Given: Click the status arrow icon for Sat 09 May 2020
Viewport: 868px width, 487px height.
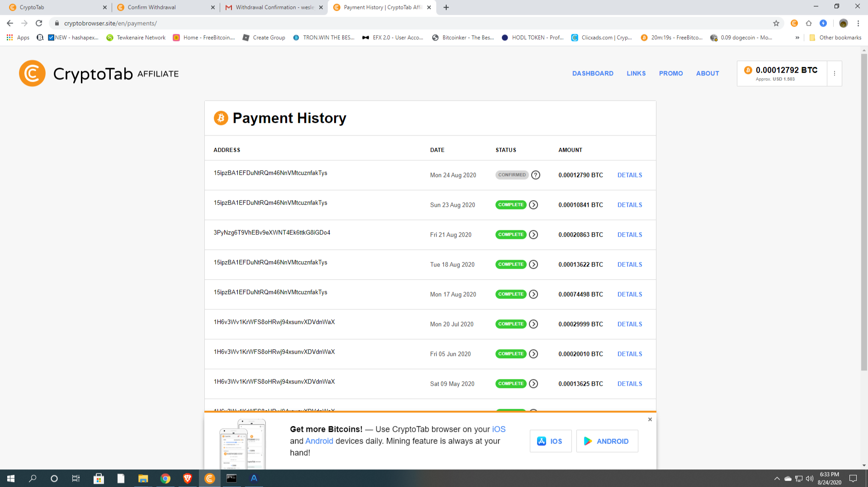Looking at the screenshot, I should (x=533, y=384).
